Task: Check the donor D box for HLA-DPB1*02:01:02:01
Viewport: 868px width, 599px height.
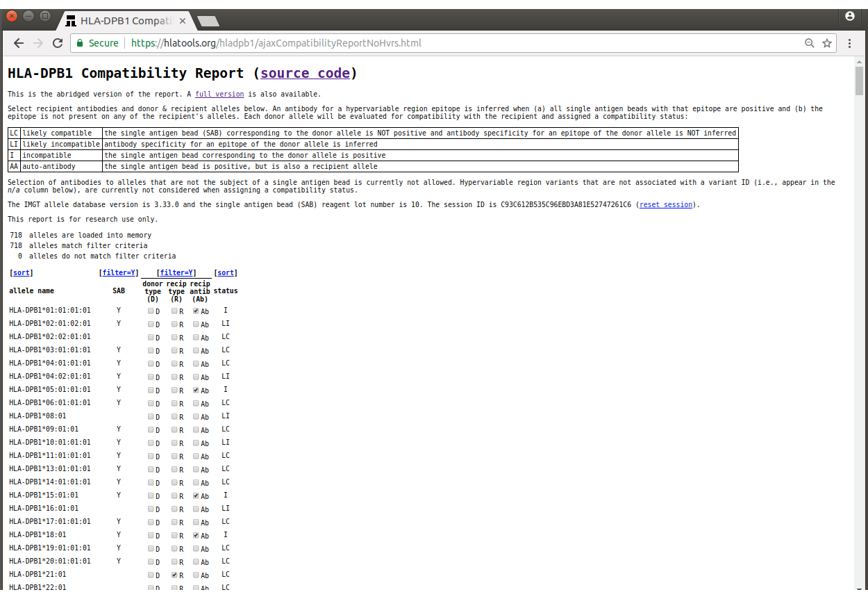Action: tap(150, 324)
